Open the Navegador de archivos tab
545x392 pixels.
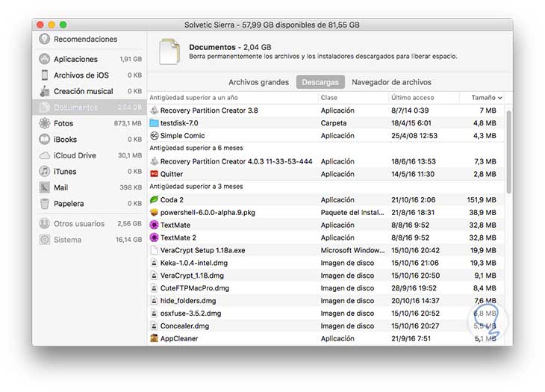coord(391,82)
